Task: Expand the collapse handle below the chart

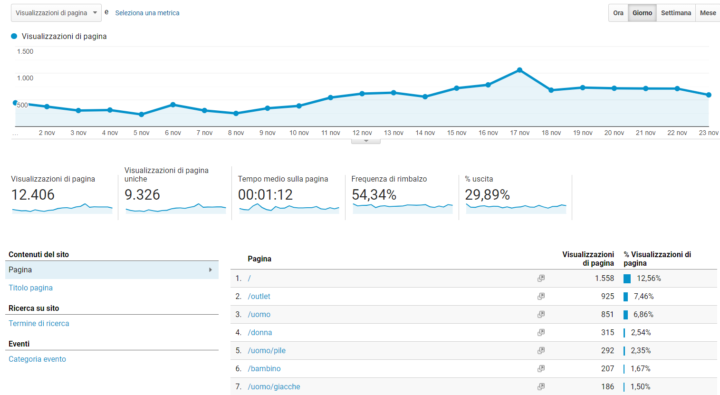Action: 366,141
